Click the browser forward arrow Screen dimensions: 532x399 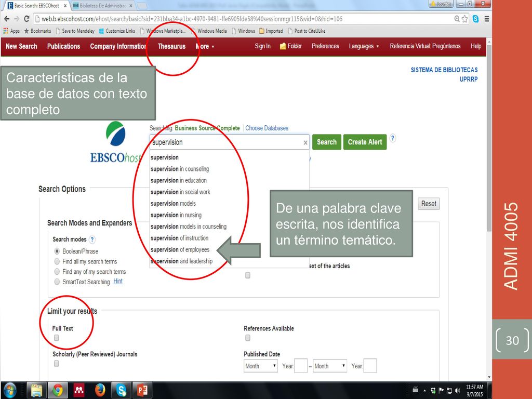tap(17, 19)
